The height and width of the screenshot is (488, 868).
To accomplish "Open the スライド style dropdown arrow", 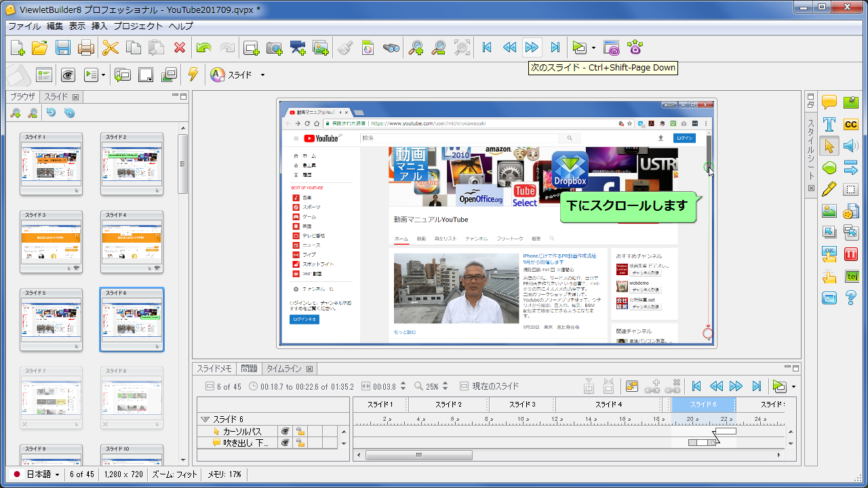I will 262,75.
